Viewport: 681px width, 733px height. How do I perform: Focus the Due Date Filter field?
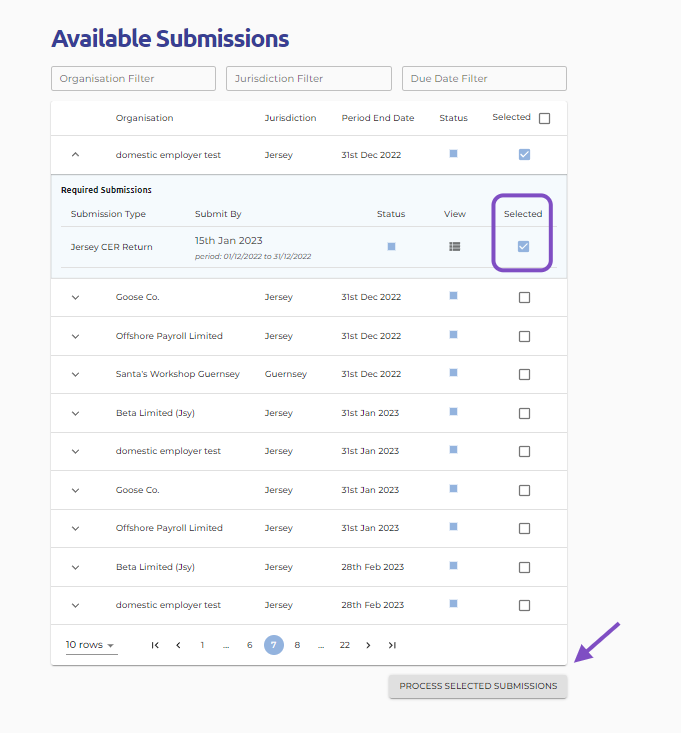click(484, 79)
